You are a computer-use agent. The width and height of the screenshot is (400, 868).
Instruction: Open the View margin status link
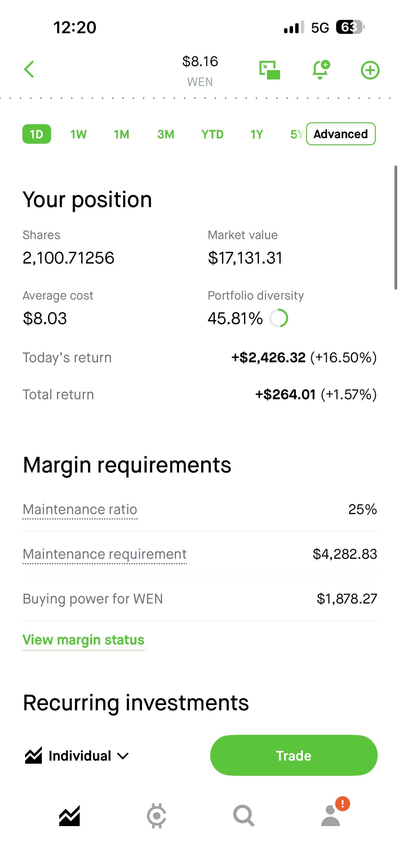[83, 640]
